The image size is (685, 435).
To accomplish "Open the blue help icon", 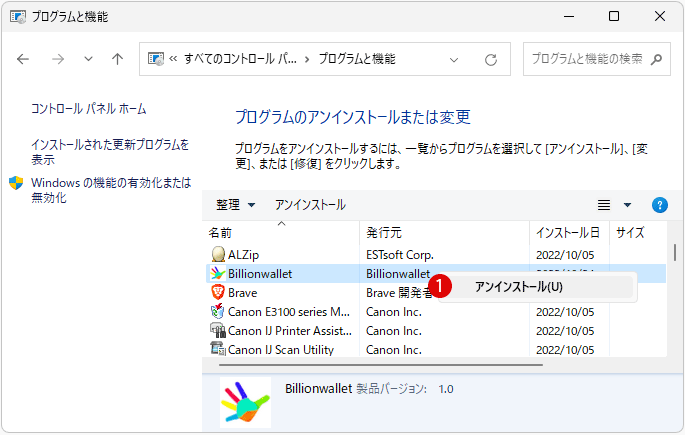I will click(660, 205).
